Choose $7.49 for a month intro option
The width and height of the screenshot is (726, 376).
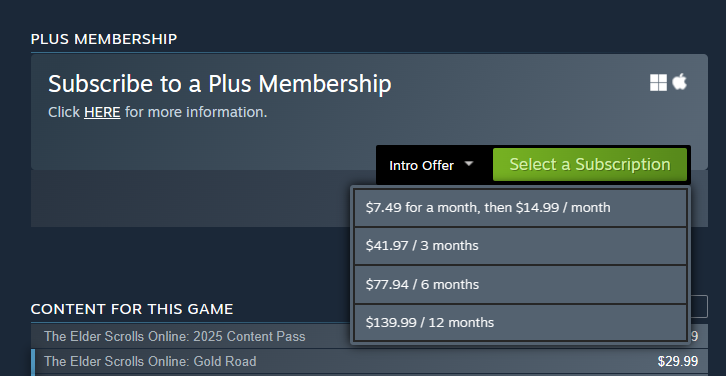point(520,207)
